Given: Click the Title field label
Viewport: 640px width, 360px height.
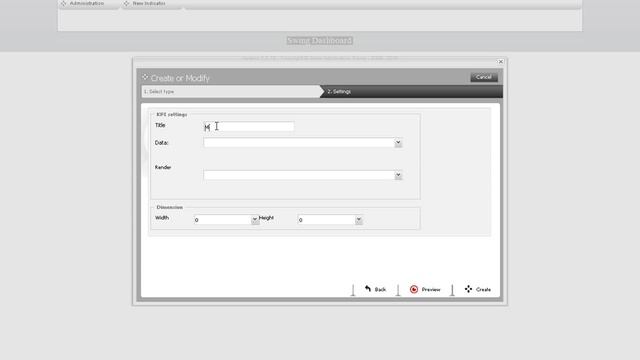Looking at the screenshot, I should pyautogui.click(x=160, y=125).
